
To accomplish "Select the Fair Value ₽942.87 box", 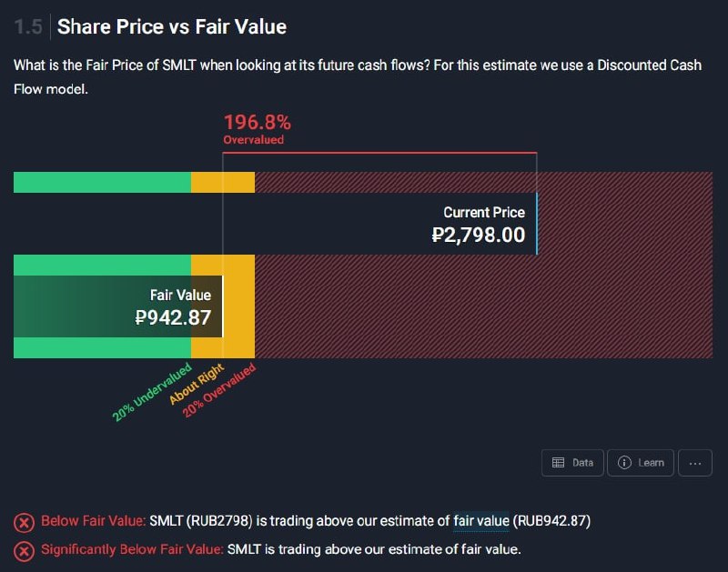I will [118, 306].
